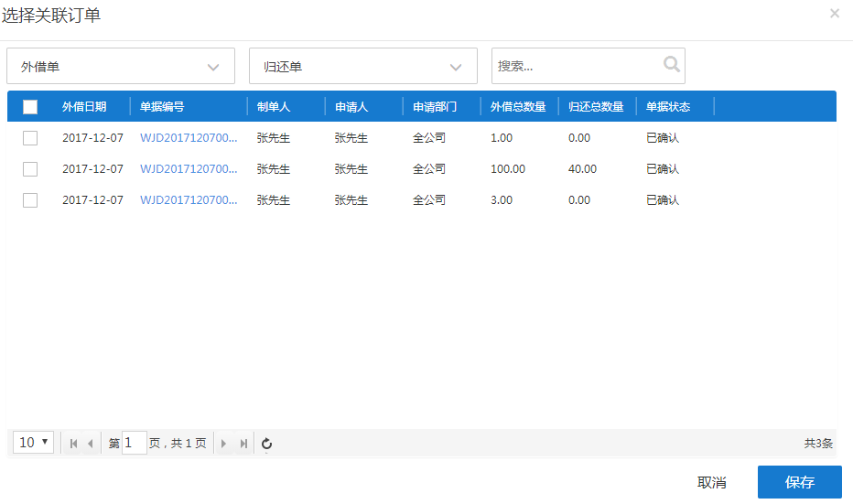Open the 外借单 dropdown
853x504 pixels.
[121, 67]
